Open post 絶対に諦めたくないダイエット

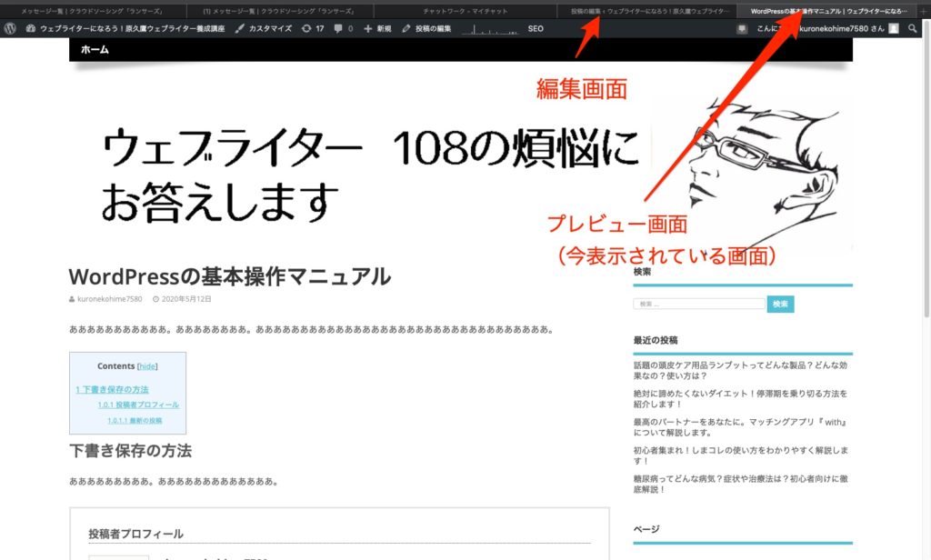pos(740,398)
